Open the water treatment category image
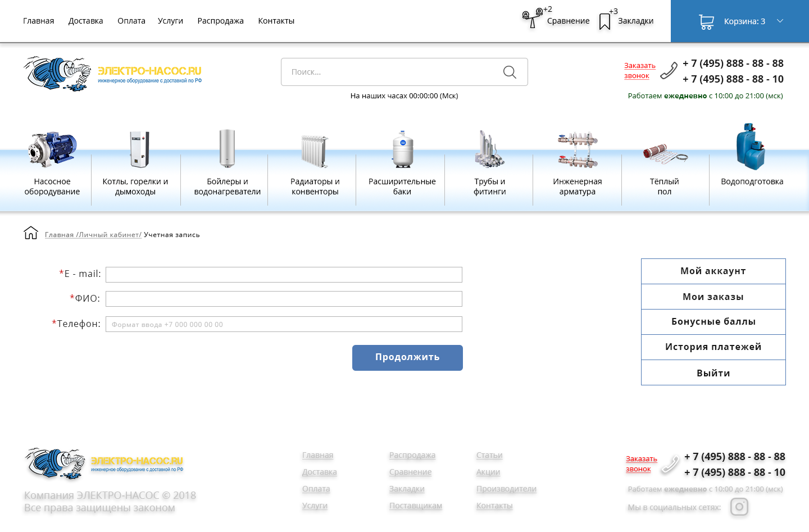The height and width of the screenshot is (532, 809). pos(751,147)
